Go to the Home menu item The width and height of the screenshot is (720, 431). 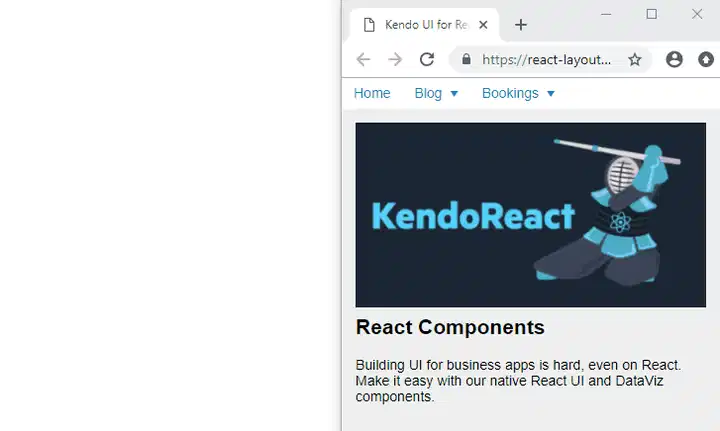pos(372,93)
